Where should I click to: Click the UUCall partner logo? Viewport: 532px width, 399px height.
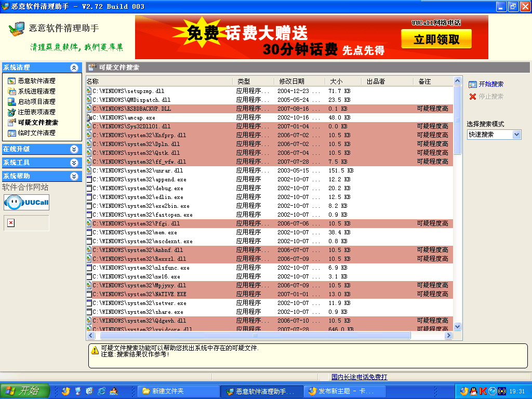point(26,203)
